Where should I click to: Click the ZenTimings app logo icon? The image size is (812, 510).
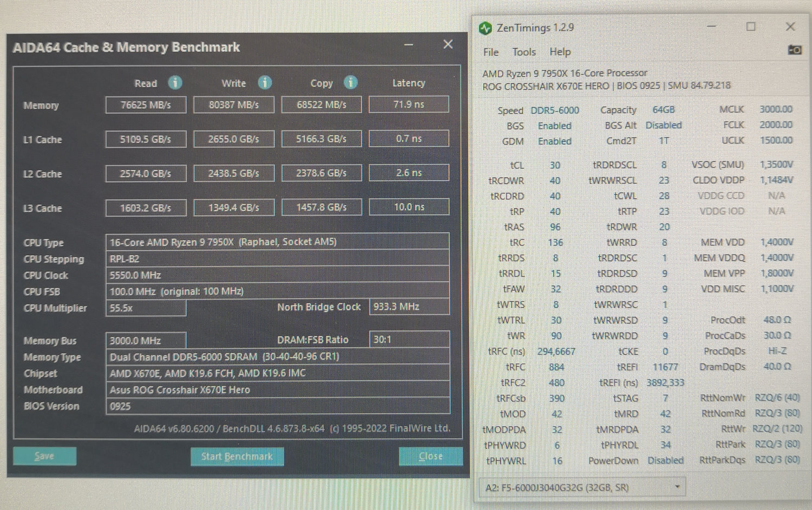click(x=485, y=28)
